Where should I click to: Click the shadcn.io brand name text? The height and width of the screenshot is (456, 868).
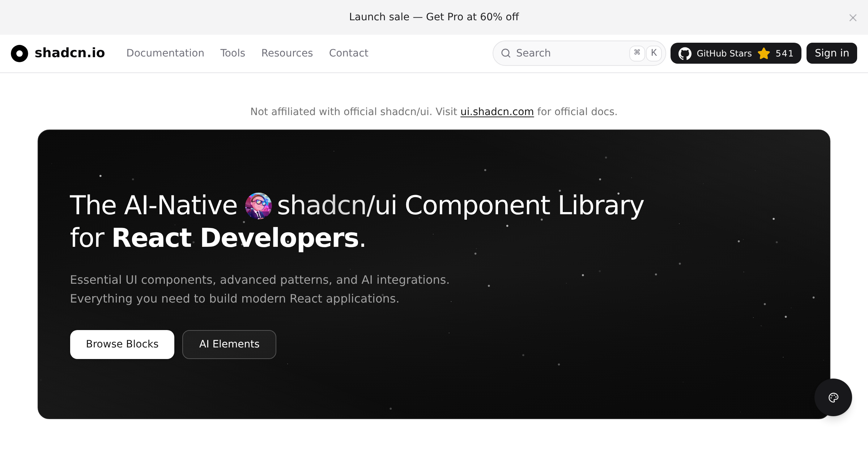tap(70, 53)
